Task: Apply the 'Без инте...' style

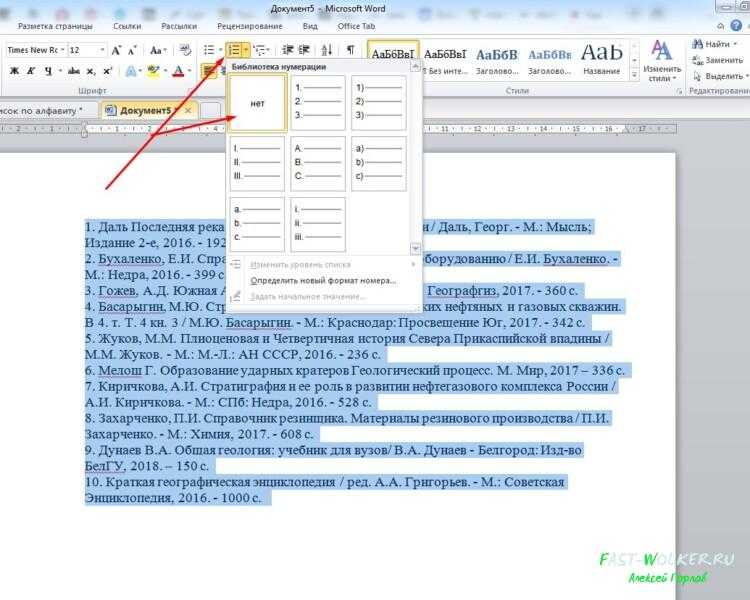Action: click(x=445, y=61)
